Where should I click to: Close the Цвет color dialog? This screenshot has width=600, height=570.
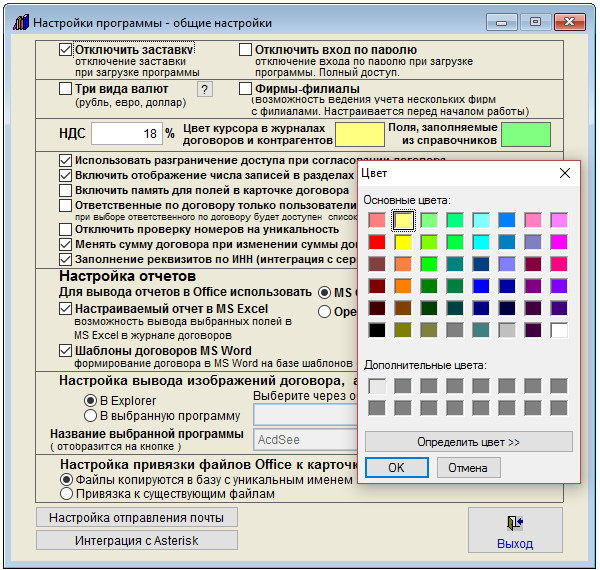pyautogui.click(x=565, y=173)
